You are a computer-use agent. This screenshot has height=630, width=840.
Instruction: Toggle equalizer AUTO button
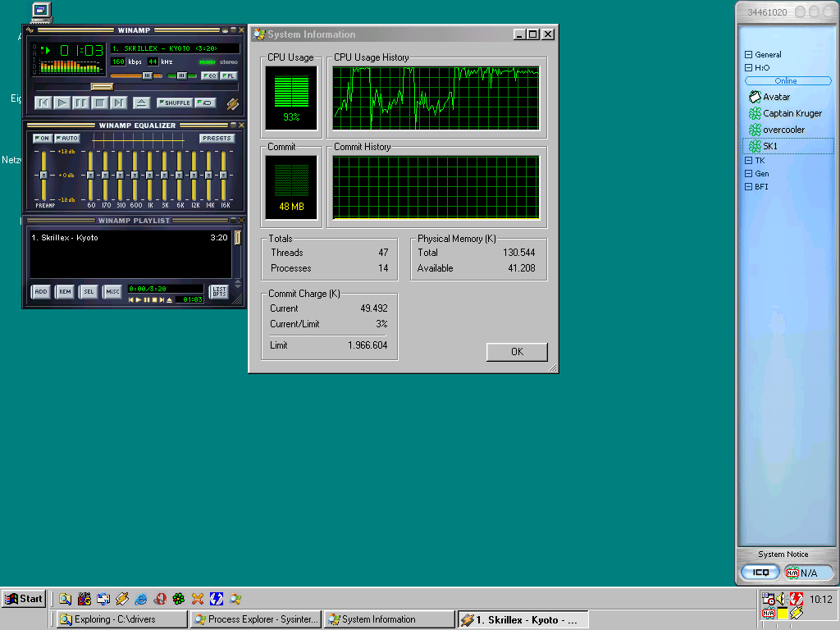click(67, 138)
